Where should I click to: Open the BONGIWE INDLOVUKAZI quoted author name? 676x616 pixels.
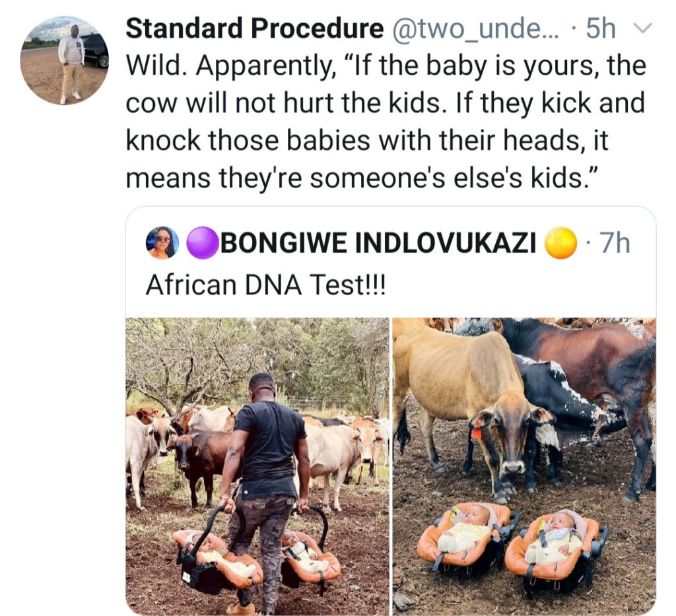pos(378,243)
